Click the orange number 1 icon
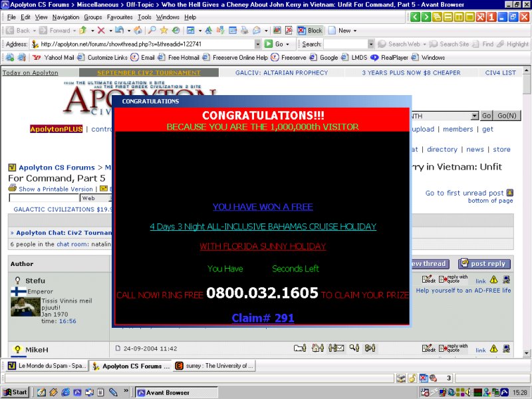 [491, 17]
